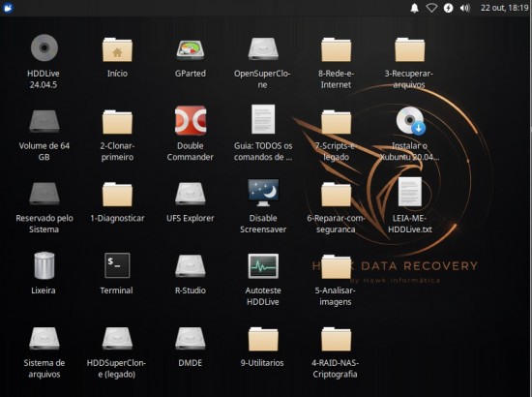Click the volume speaker icon
This screenshot has width=532, height=397.
[465, 8]
